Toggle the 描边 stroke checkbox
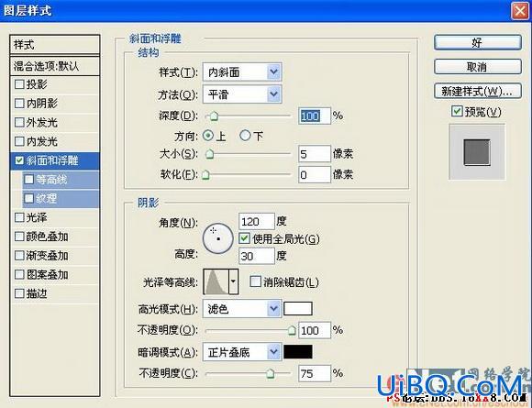532x408 pixels. (19, 293)
